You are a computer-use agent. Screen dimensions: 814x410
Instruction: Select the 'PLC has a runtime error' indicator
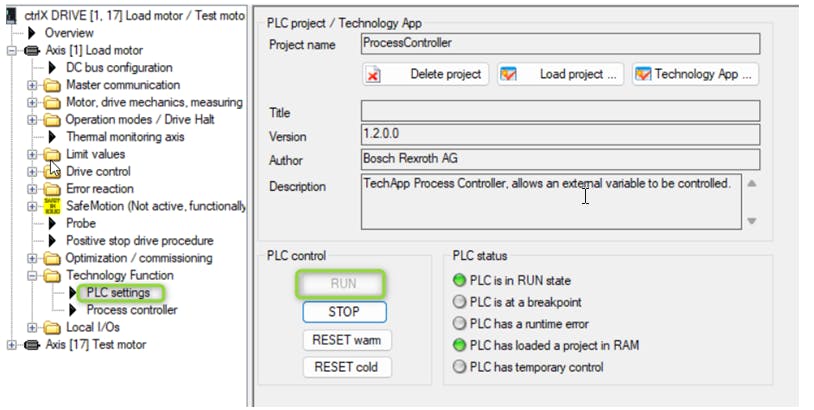460,324
